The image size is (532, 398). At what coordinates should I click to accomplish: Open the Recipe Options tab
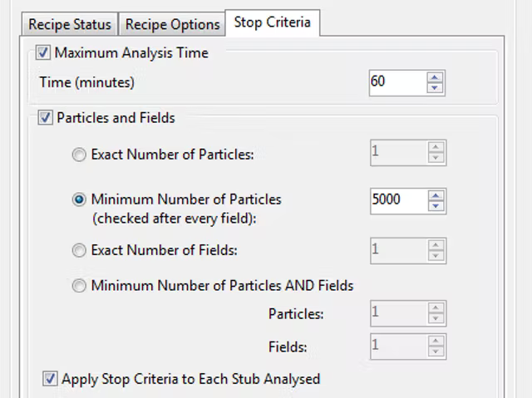point(172,24)
